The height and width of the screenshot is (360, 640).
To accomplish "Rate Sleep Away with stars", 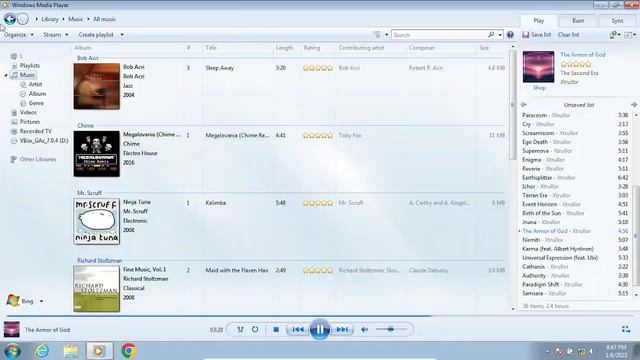I will [x=318, y=68].
